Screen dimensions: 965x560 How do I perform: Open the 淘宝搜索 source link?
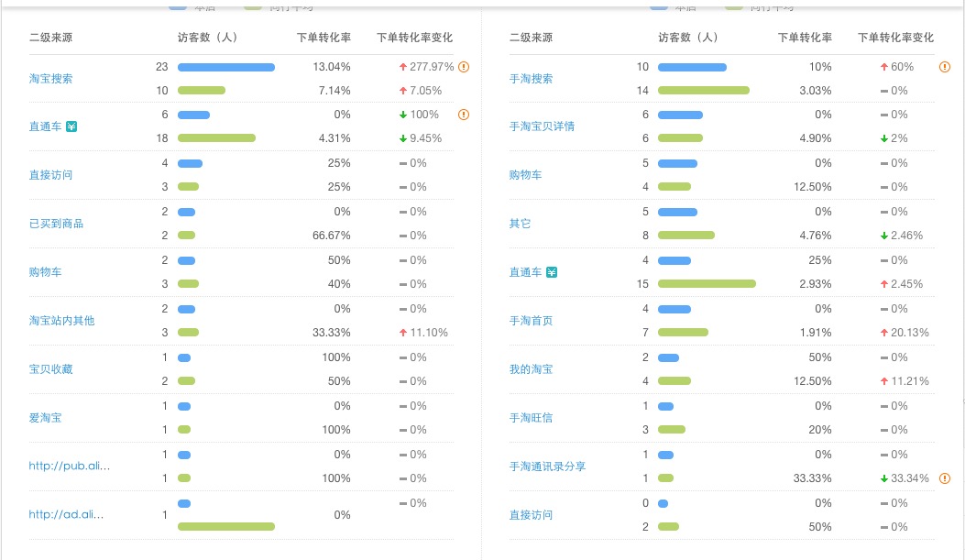(50, 79)
